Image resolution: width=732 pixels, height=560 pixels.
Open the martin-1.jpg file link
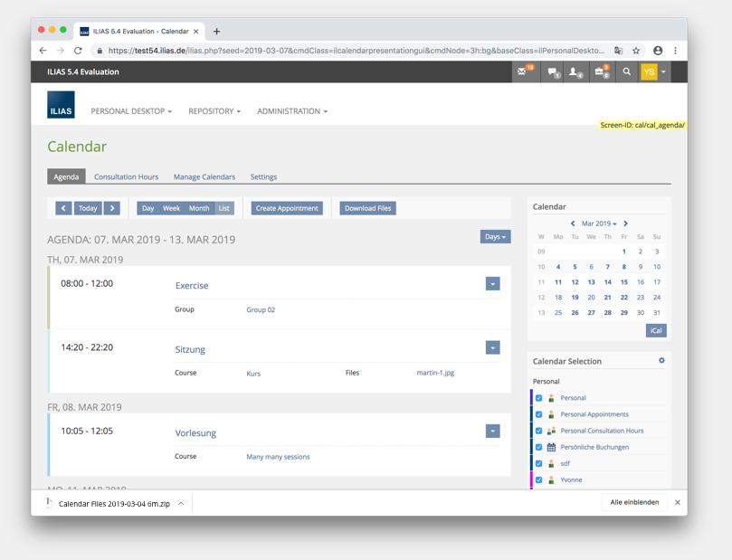[x=435, y=373]
